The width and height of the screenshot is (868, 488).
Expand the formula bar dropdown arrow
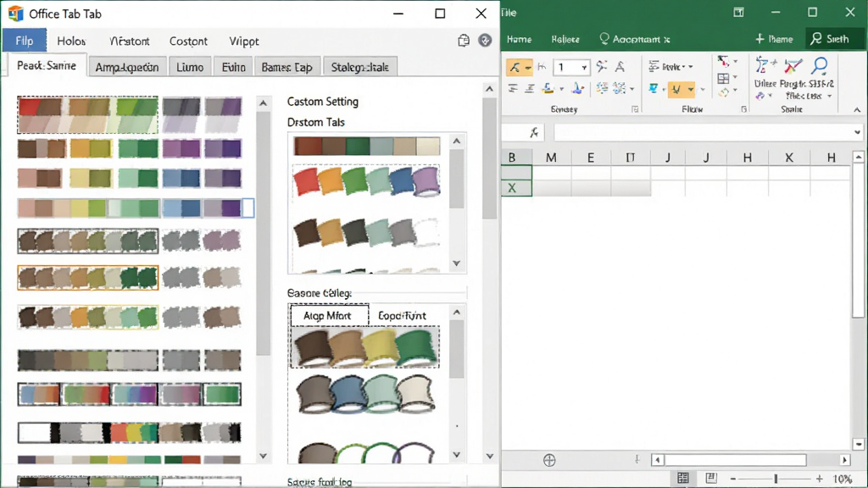(x=857, y=132)
